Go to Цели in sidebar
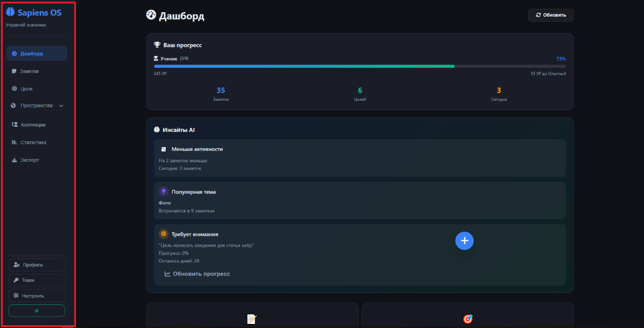 [26, 89]
